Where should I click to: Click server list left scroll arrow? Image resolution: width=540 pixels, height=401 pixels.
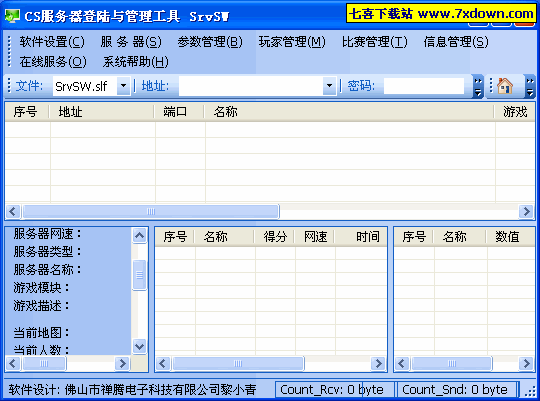[13, 211]
